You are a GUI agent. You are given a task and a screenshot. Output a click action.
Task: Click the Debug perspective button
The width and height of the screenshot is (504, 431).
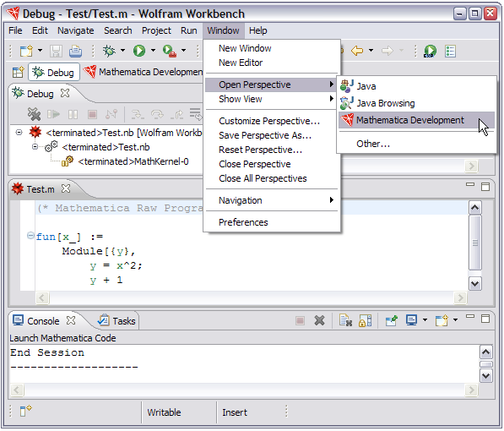[x=54, y=73]
